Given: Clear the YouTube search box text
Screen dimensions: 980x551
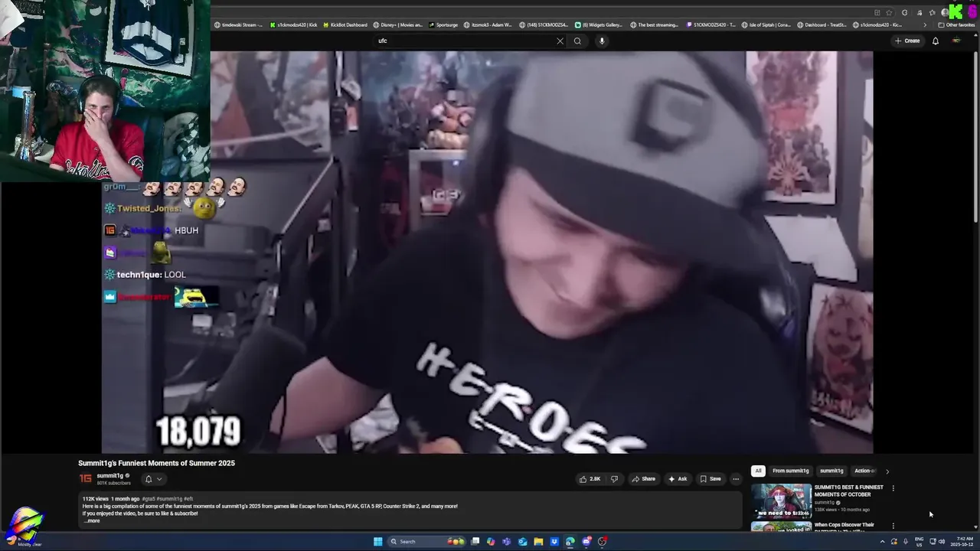Looking at the screenshot, I should click(560, 41).
